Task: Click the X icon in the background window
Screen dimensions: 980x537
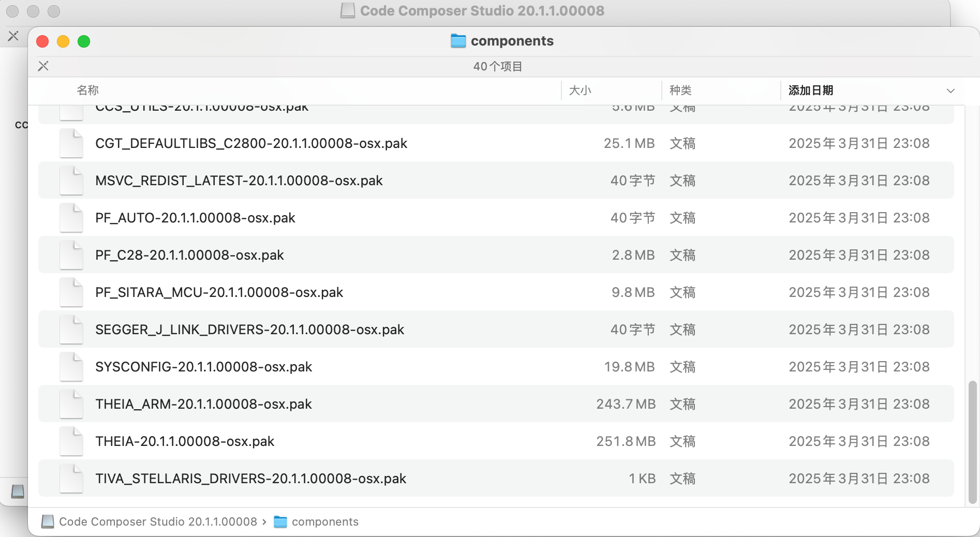Action: click(x=13, y=36)
